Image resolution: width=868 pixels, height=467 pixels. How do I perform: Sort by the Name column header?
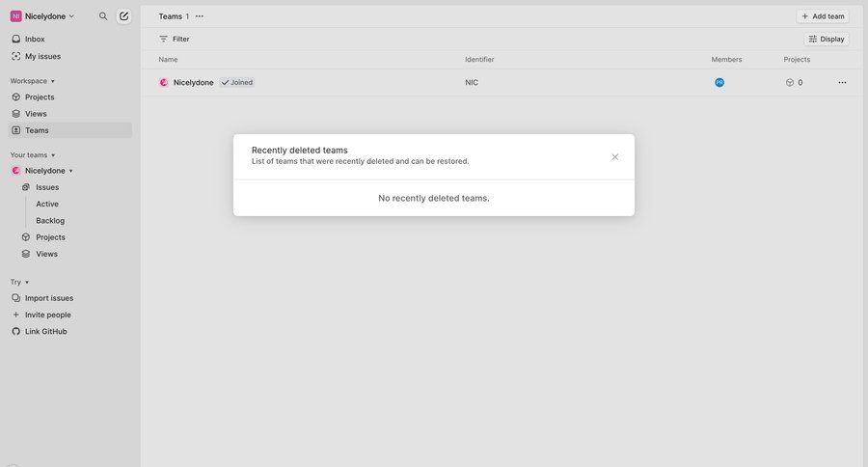click(x=168, y=60)
